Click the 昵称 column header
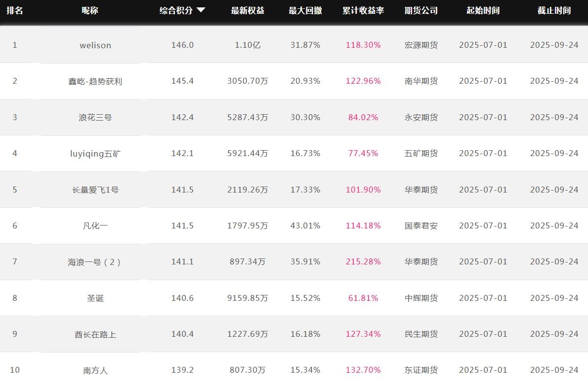The height and width of the screenshot is (387, 588). (90, 10)
